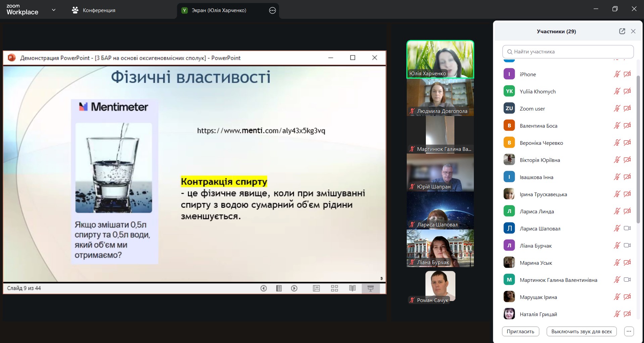Toggle video for Лариса Шаповал

click(x=627, y=228)
